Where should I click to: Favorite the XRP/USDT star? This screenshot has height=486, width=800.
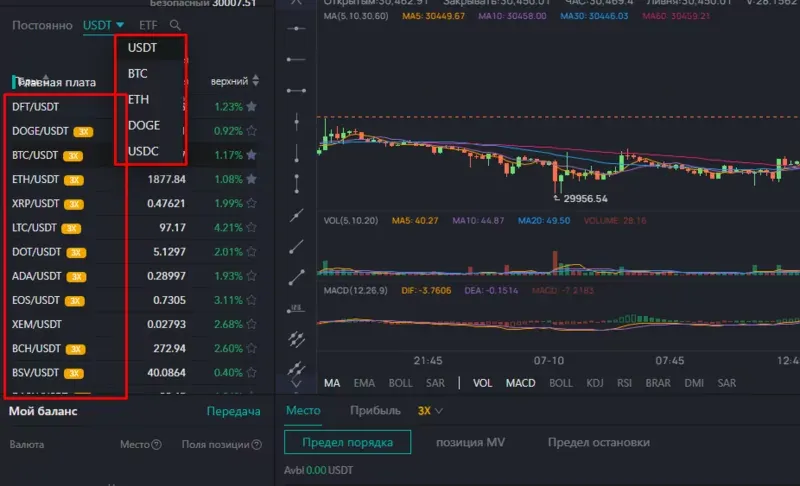point(252,203)
